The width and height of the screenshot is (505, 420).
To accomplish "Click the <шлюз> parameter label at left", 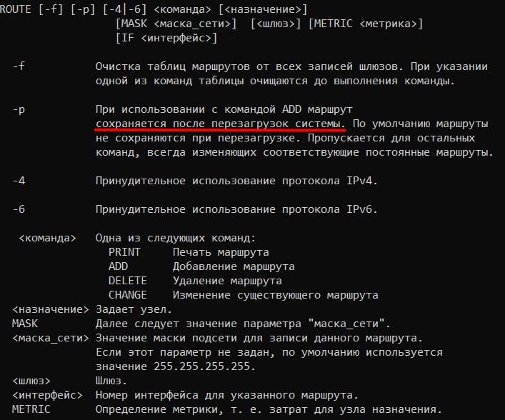I will (x=31, y=381).
